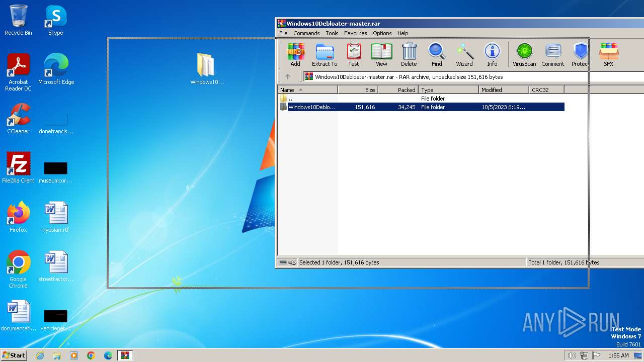Image resolution: width=644 pixels, height=362 pixels.
Task: Sort by the Modified column header
Action: pos(504,90)
